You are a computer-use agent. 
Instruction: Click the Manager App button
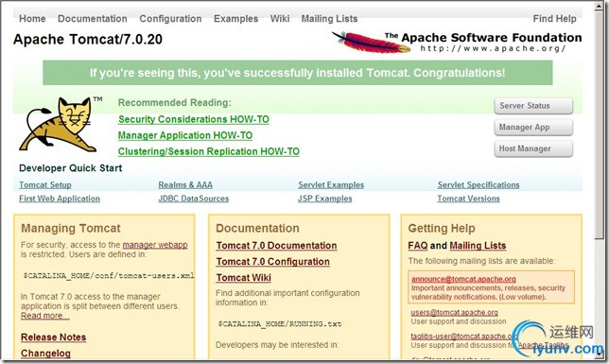tap(533, 127)
